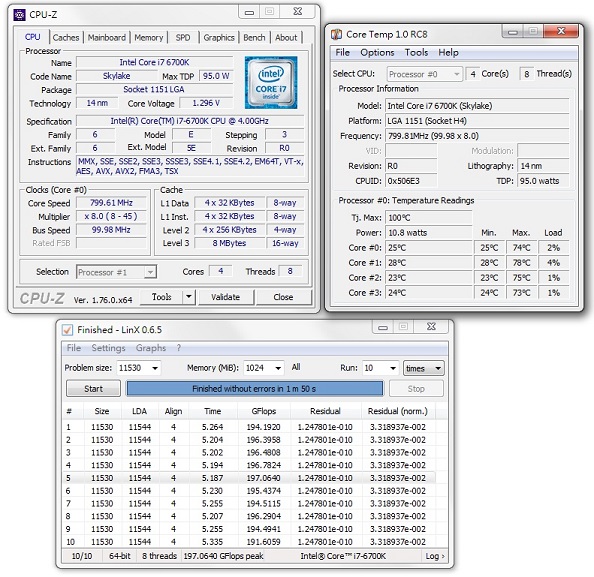Click the Frequency 799.81MHz field in Core Temp
594x577 pixels.
(x=477, y=136)
